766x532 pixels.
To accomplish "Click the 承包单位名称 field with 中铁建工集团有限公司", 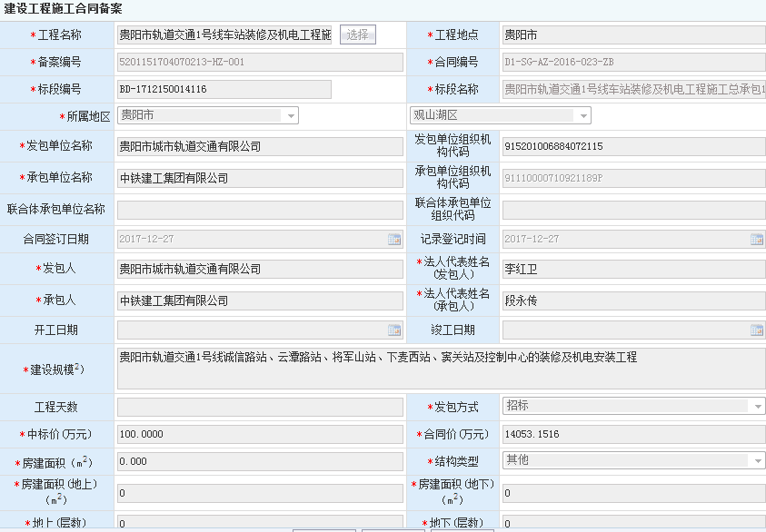I will pos(260,178).
